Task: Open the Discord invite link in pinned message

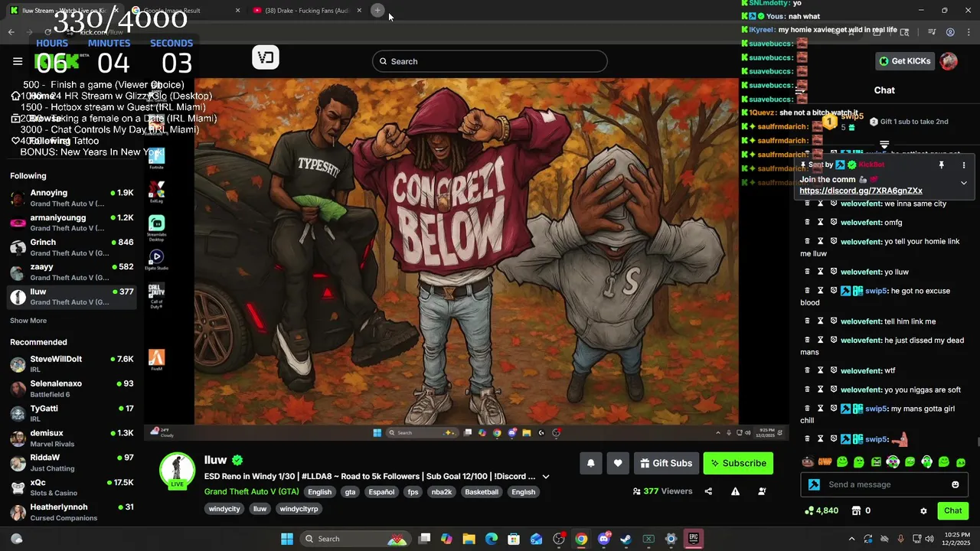Action: [861, 191]
